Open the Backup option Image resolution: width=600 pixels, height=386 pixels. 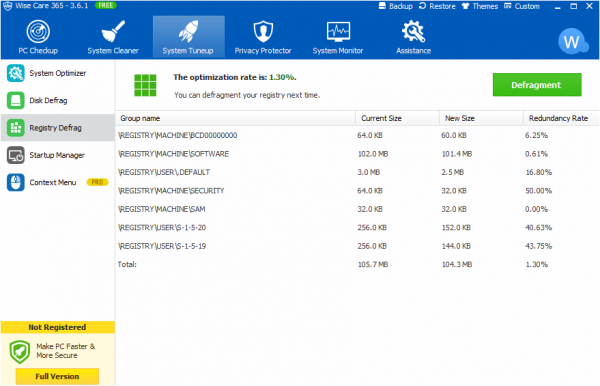[x=396, y=6]
